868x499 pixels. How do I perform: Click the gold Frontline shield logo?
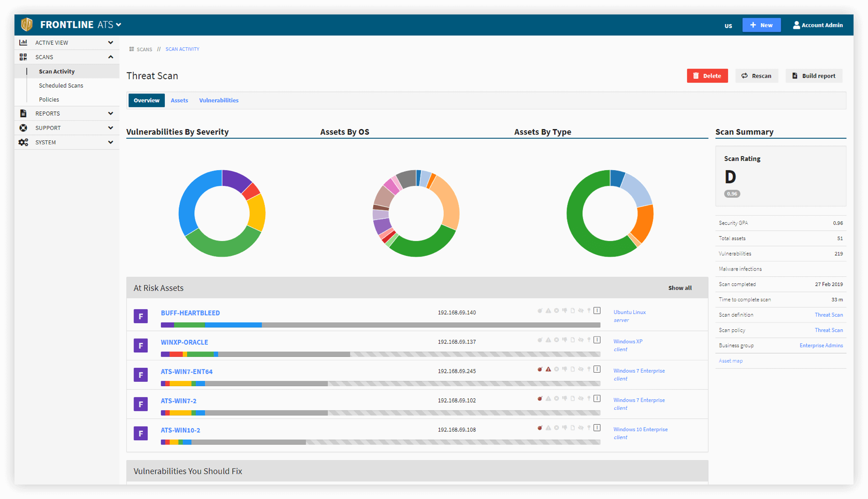pyautogui.click(x=27, y=24)
